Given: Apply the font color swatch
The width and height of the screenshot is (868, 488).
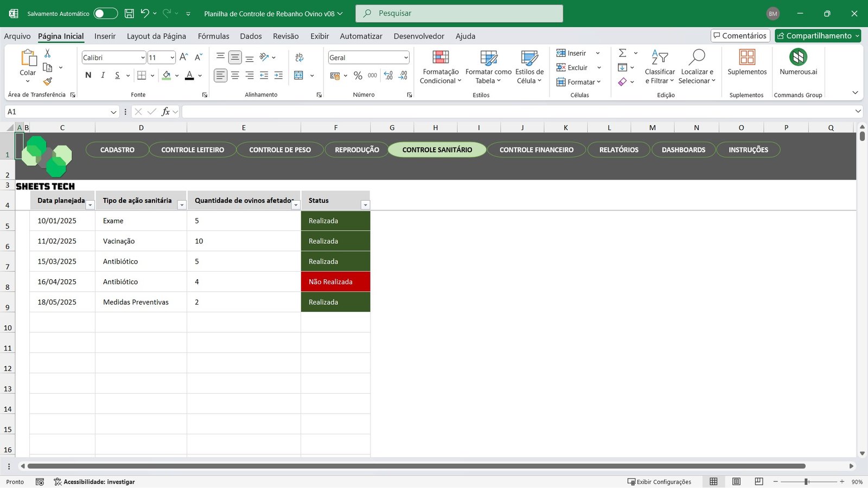Looking at the screenshot, I should [189, 75].
